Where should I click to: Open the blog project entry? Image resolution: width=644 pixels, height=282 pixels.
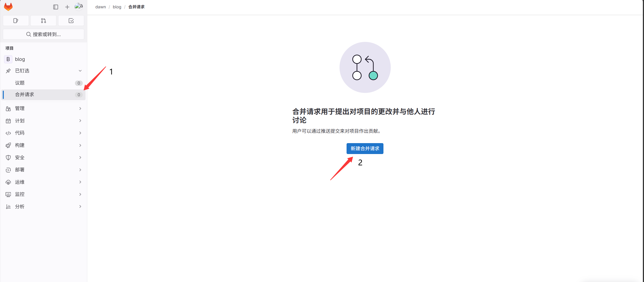pyautogui.click(x=43, y=59)
